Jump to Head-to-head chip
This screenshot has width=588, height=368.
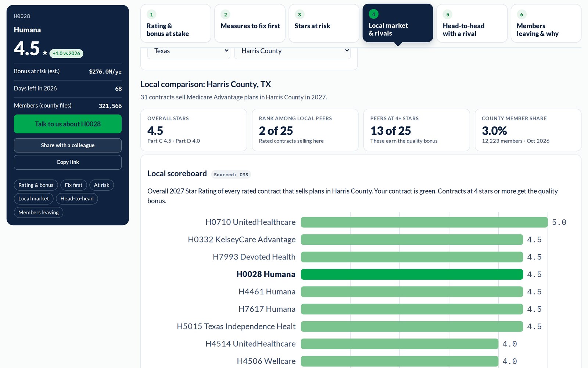point(77,199)
